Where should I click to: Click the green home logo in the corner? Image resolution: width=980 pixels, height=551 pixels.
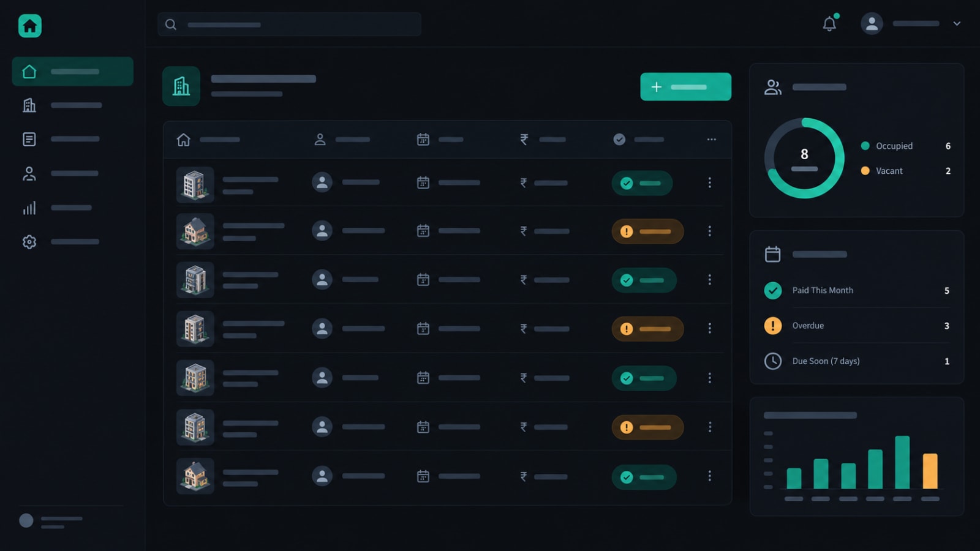pyautogui.click(x=29, y=26)
